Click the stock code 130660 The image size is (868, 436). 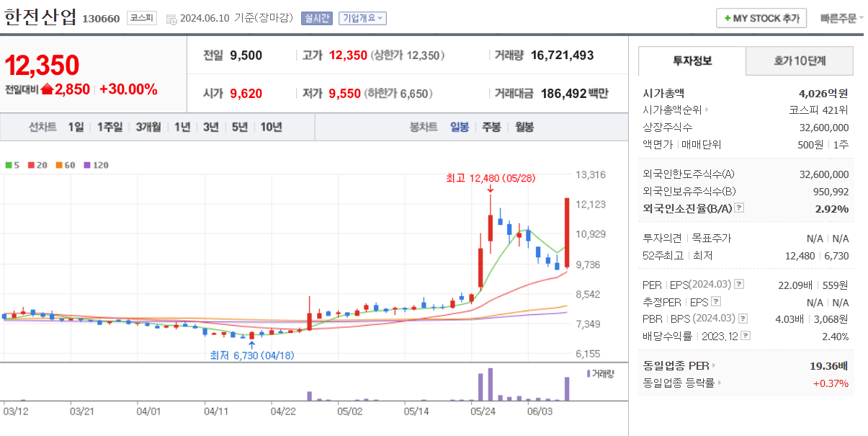(101, 19)
